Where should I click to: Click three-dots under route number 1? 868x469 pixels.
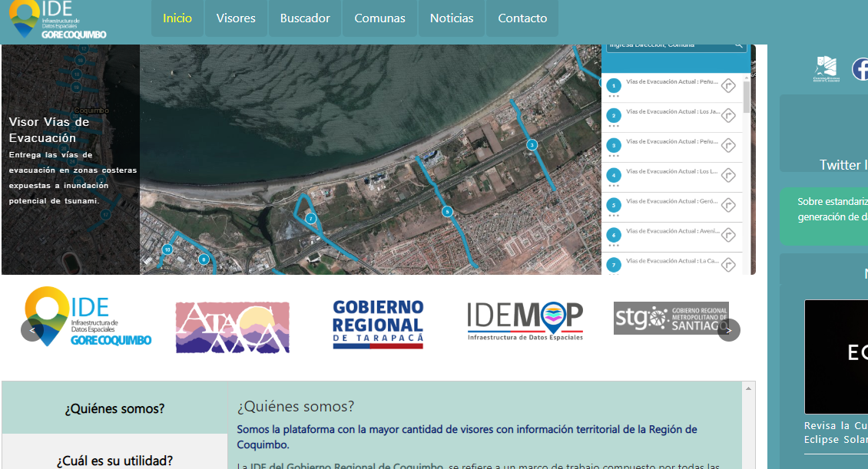[x=613, y=96]
